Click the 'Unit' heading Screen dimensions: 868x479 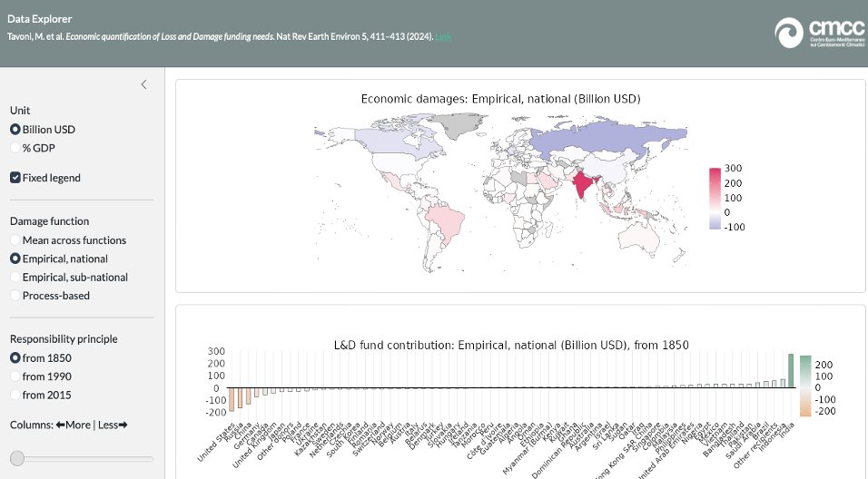click(x=20, y=111)
